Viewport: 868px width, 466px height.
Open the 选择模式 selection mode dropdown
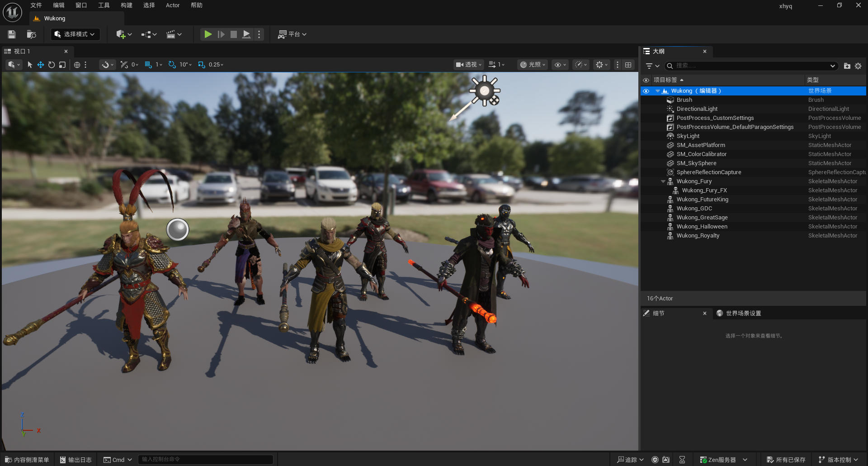pos(75,34)
